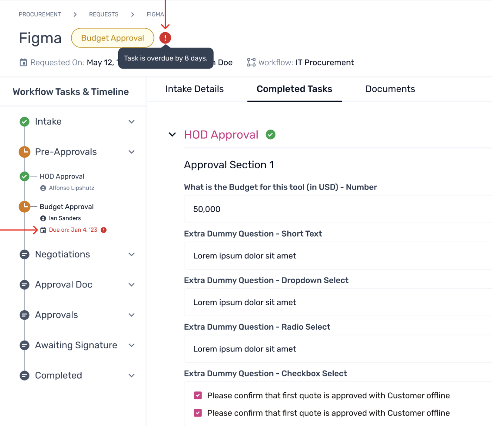Viewport: 504px width, 441px height.
Task: Click the small red alert icon after Jan 4, '23
Action: click(103, 230)
